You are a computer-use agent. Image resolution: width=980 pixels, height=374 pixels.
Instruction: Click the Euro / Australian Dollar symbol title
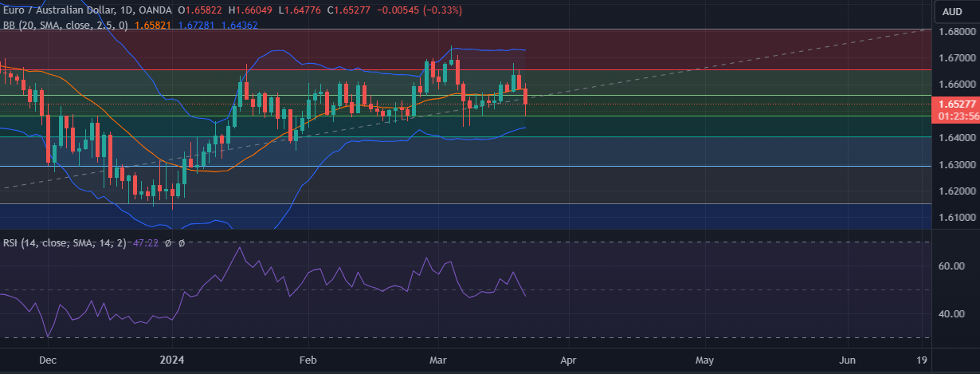tap(60, 10)
